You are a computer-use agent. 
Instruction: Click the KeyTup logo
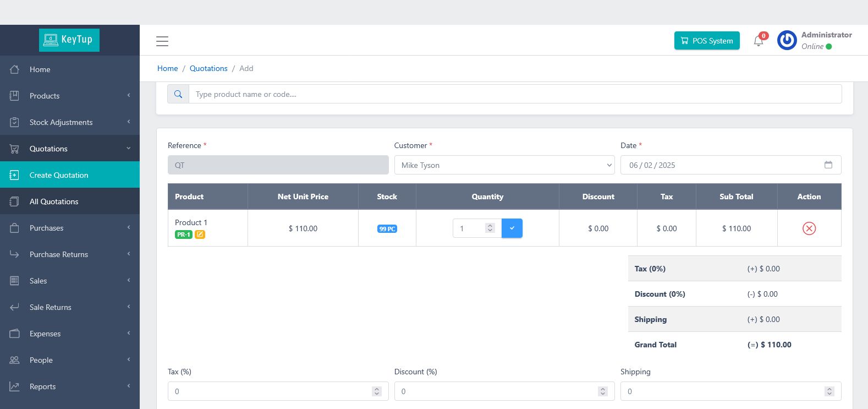pyautogui.click(x=69, y=40)
